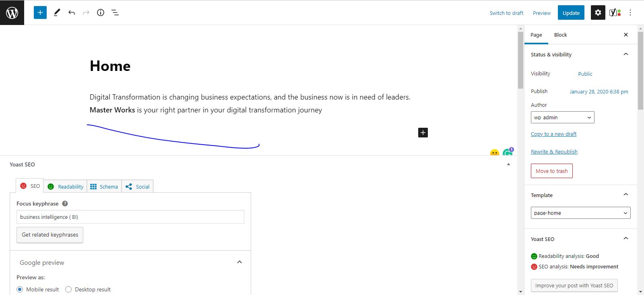644x295 pixels.
Task: Open the document details info icon
Action: 101,12
